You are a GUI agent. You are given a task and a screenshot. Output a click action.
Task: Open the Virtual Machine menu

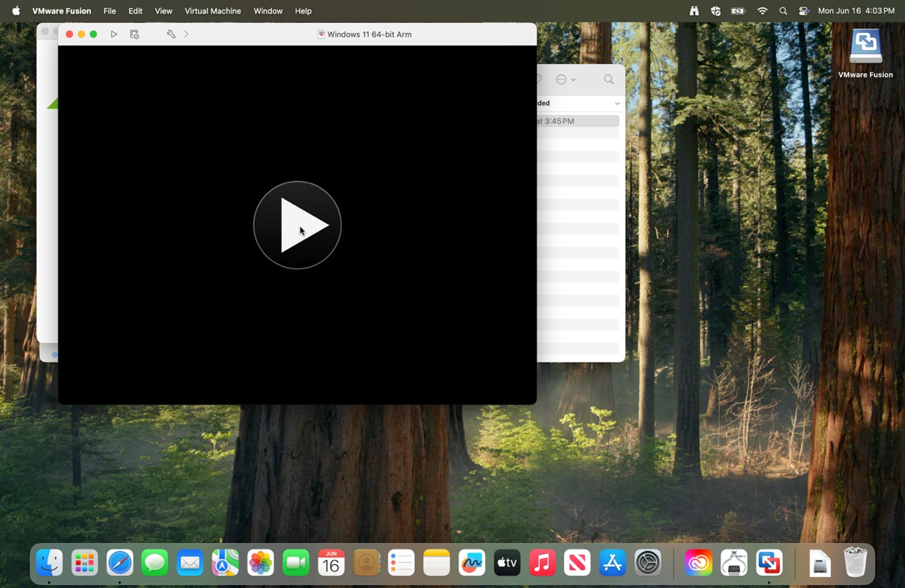[x=213, y=11]
